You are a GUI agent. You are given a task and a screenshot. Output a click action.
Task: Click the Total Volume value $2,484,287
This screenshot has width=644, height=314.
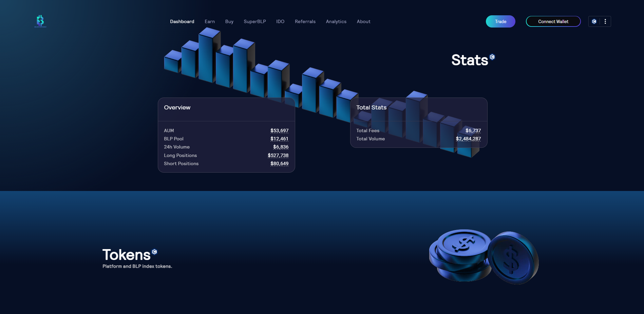pyautogui.click(x=468, y=139)
